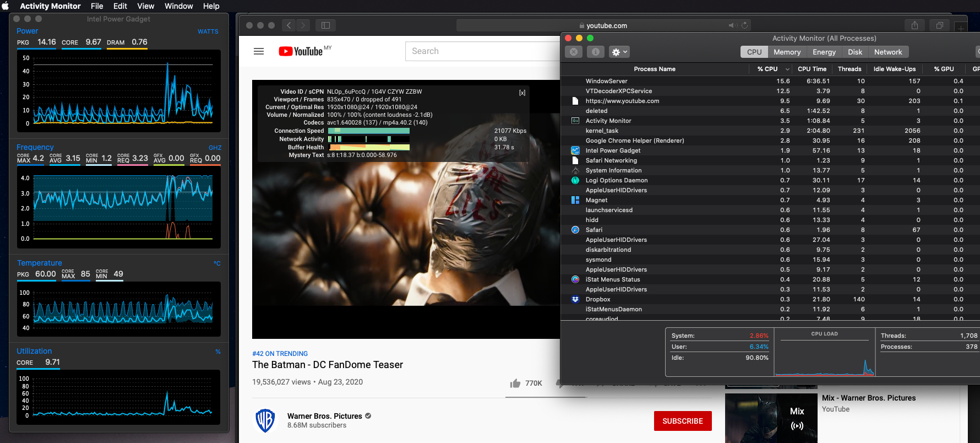Mute the tab audio in Safari's address bar

[x=732, y=25]
